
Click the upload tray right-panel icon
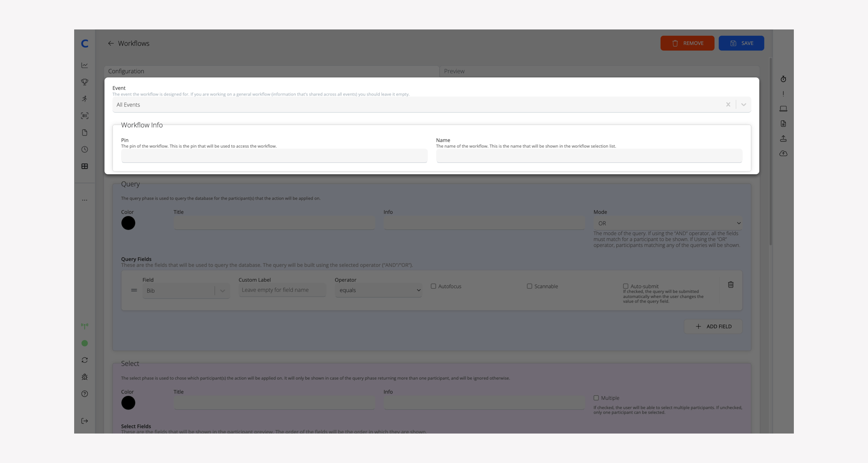click(x=783, y=138)
